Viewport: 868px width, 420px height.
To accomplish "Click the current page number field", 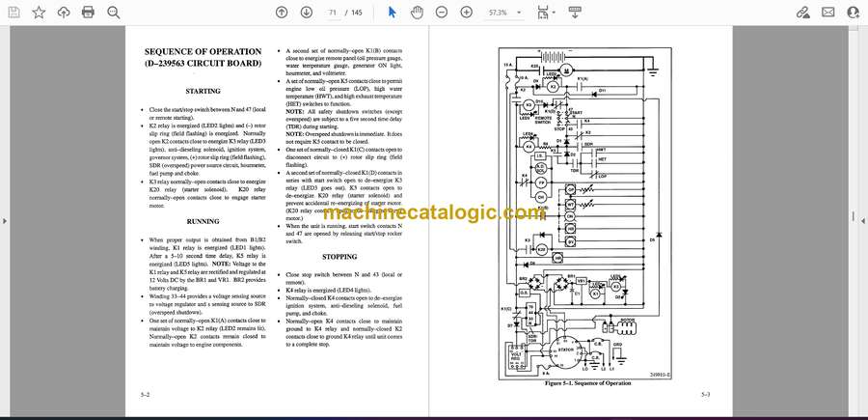I will tap(332, 13).
